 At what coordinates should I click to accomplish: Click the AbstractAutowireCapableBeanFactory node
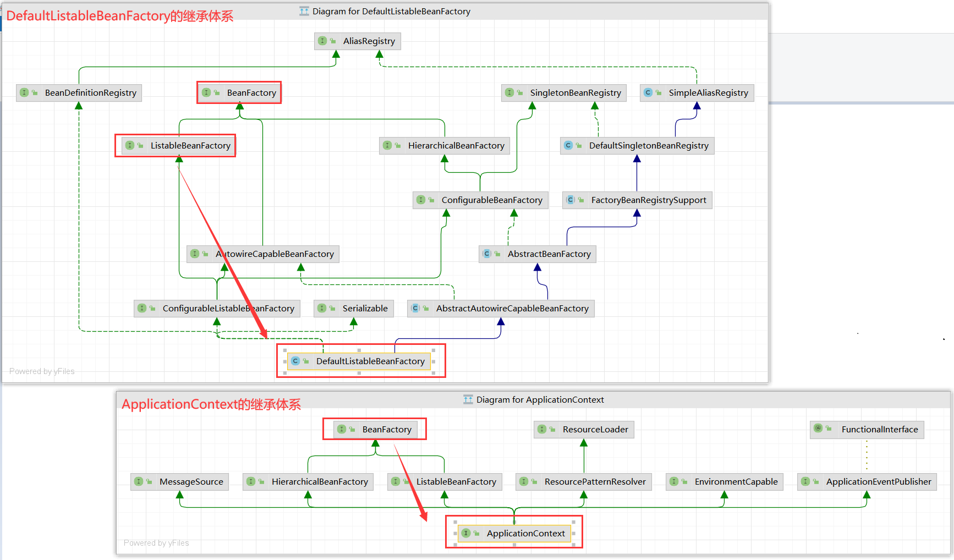[x=501, y=309]
